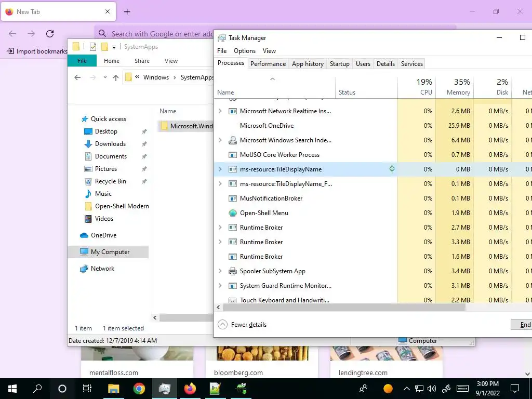Open the File tab in File Explorer
The image size is (532, 399).
(82, 61)
